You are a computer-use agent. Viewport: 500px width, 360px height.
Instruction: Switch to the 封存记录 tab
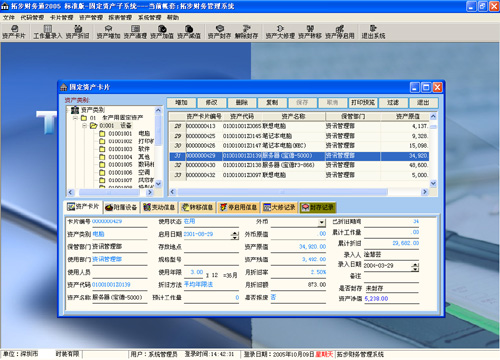(x=317, y=207)
